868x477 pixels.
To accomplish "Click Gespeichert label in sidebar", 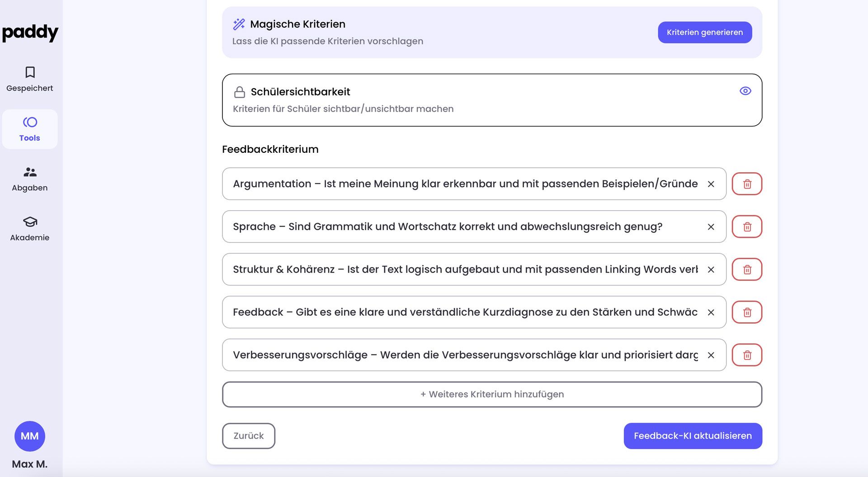I will point(30,89).
